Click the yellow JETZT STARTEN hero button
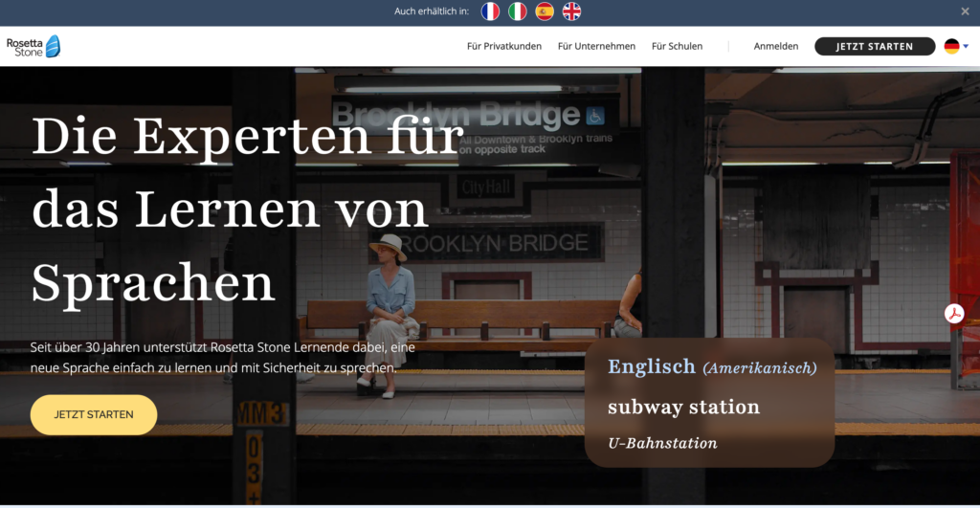The height and width of the screenshot is (508, 980). pos(94,415)
